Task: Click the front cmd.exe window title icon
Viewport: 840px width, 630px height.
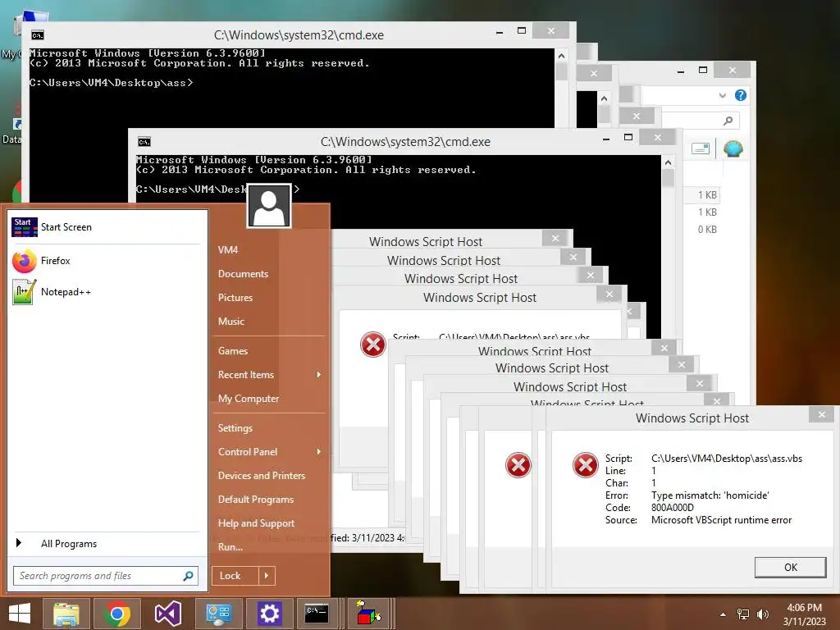Action: pos(144,142)
